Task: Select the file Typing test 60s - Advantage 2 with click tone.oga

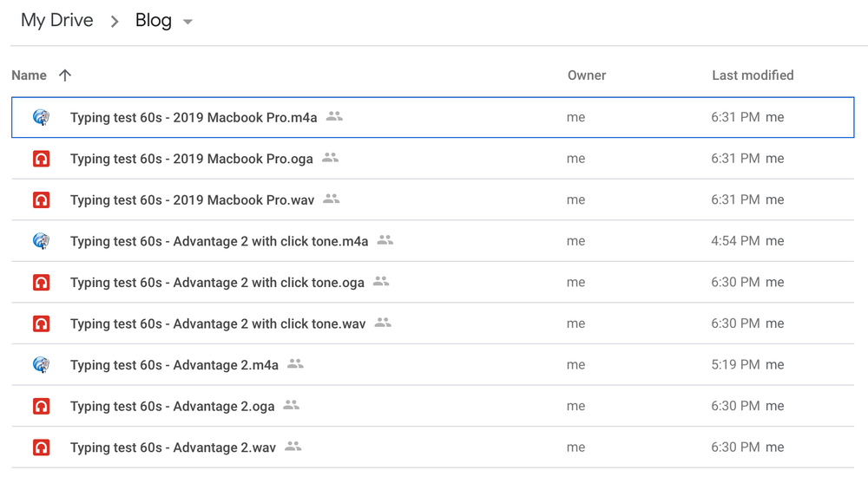Action: pyautogui.click(x=217, y=282)
